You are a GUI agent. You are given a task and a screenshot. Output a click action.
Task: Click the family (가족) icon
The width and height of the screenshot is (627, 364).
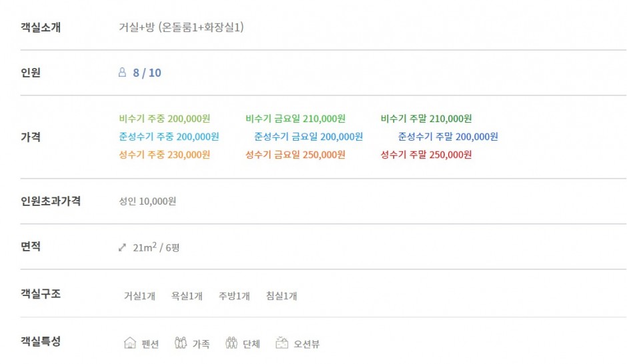click(181, 343)
